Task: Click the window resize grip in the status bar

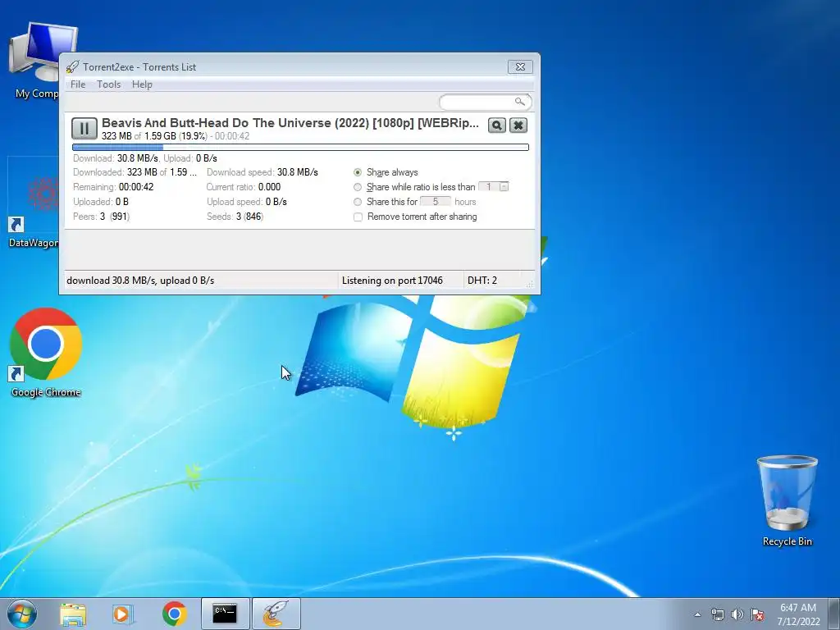Action: [x=529, y=284]
